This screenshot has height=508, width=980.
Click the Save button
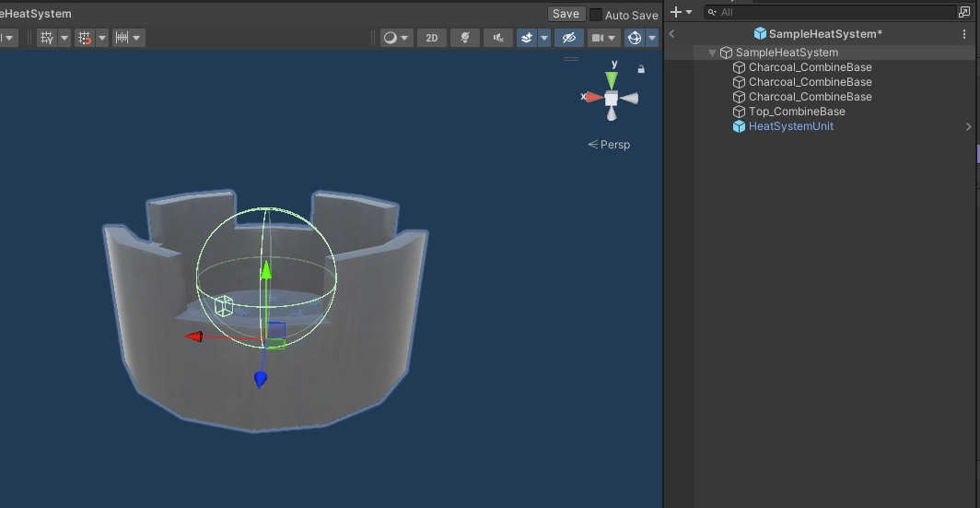[566, 14]
